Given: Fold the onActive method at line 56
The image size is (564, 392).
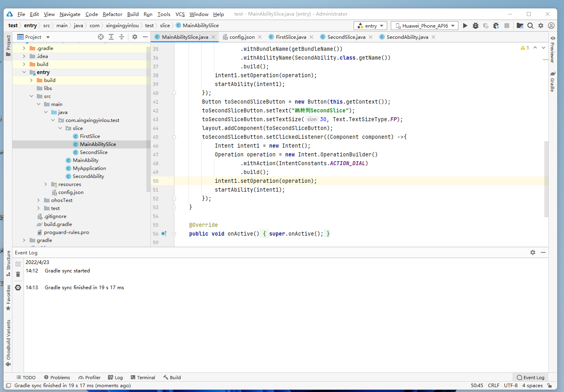Looking at the screenshot, I should (x=174, y=234).
